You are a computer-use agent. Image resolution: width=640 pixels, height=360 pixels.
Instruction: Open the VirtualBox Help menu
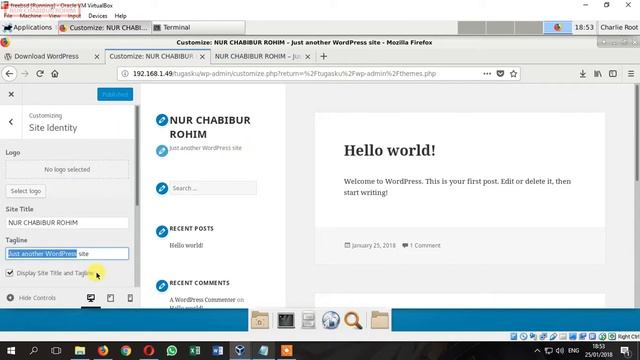(x=120, y=16)
